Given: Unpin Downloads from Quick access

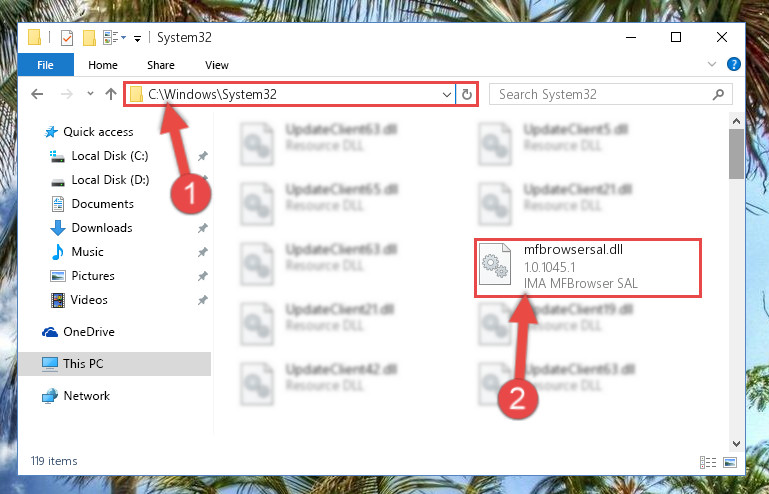Looking at the screenshot, I should click(202, 228).
